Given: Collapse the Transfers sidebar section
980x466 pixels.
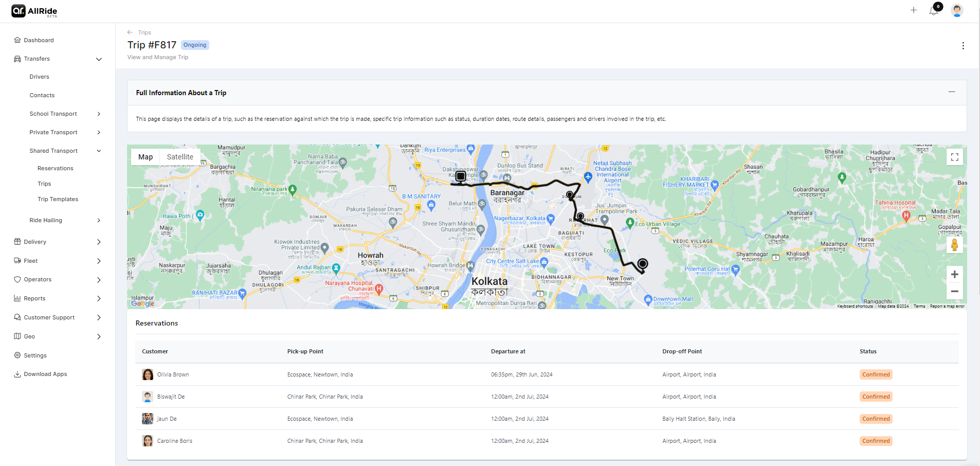Looking at the screenshot, I should tap(99, 59).
